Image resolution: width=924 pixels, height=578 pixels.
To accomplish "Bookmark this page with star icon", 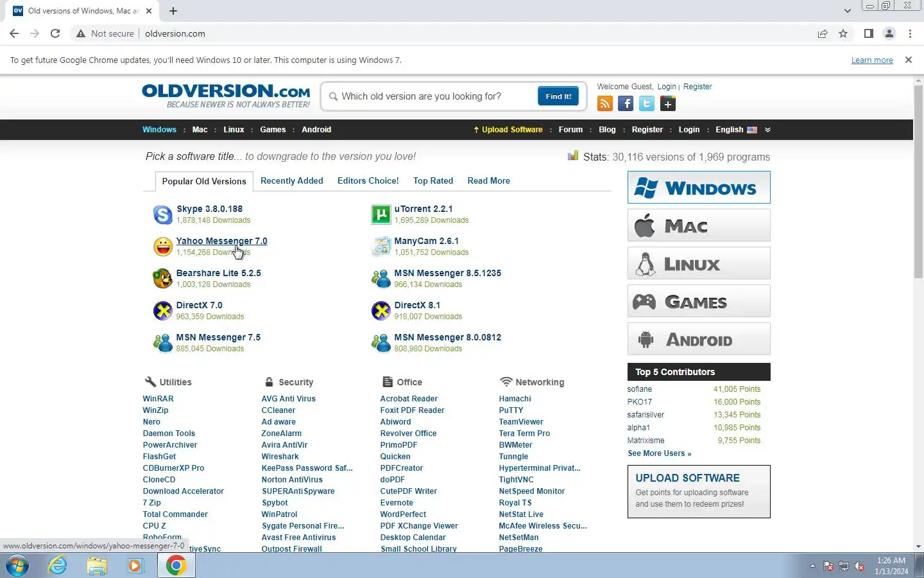I will pos(843,33).
